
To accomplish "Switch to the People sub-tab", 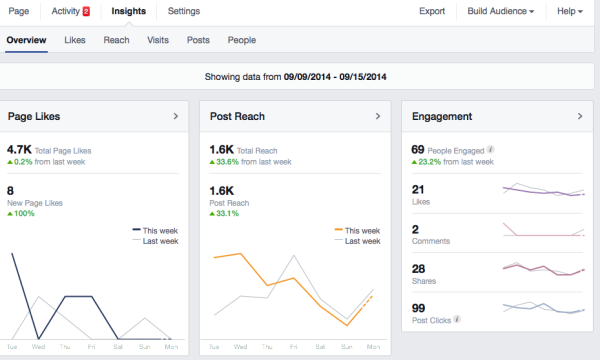I will tap(242, 40).
